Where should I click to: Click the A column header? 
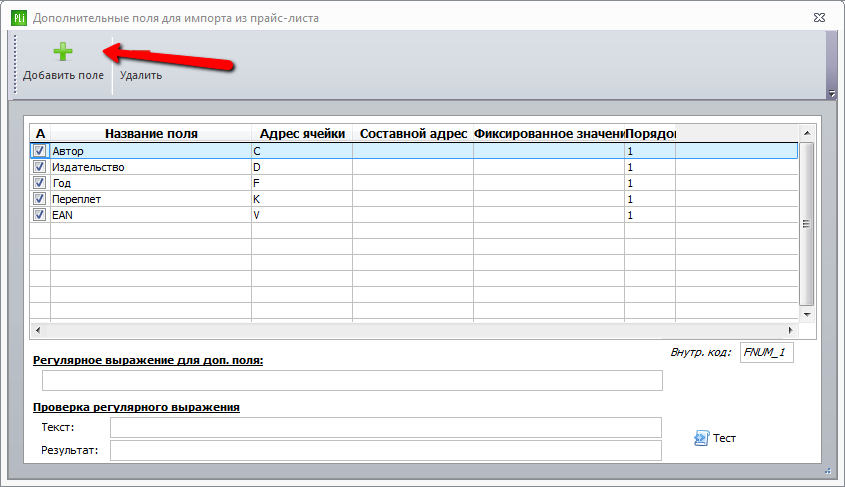click(40, 134)
